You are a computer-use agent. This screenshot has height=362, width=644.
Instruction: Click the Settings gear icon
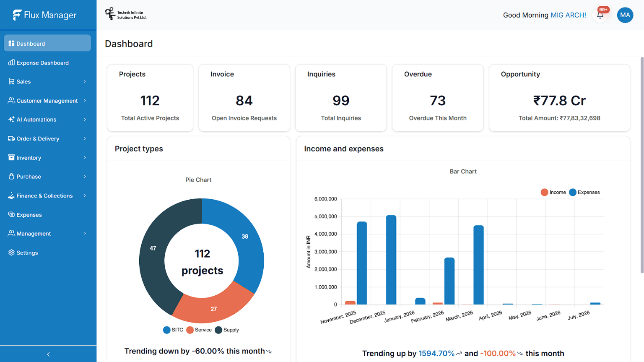click(11, 253)
